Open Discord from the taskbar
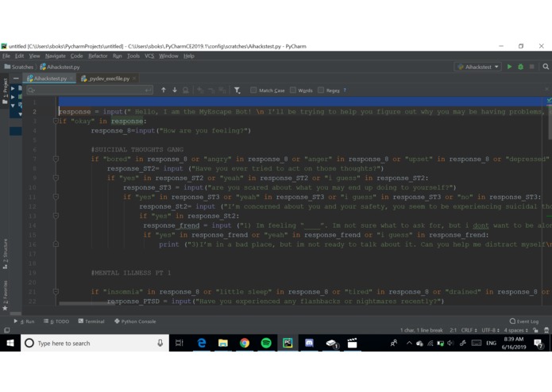 [x=309, y=343]
